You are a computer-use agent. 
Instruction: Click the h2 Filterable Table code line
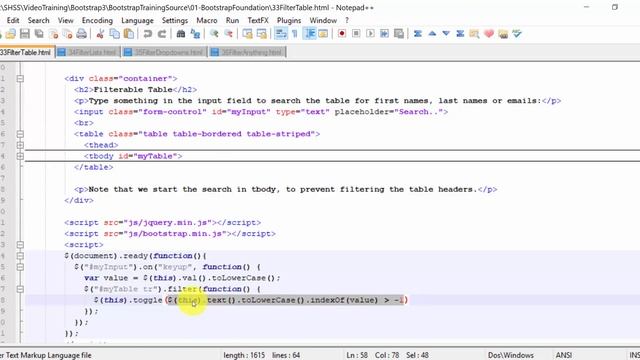coord(136,89)
